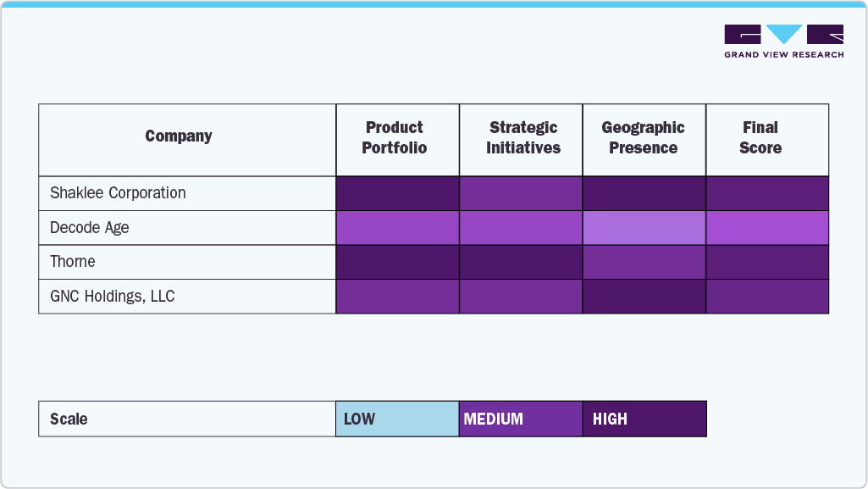Viewport: 868px width, 489px height.
Task: Click the MEDIUM scale color swatch
Action: click(521, 419)
